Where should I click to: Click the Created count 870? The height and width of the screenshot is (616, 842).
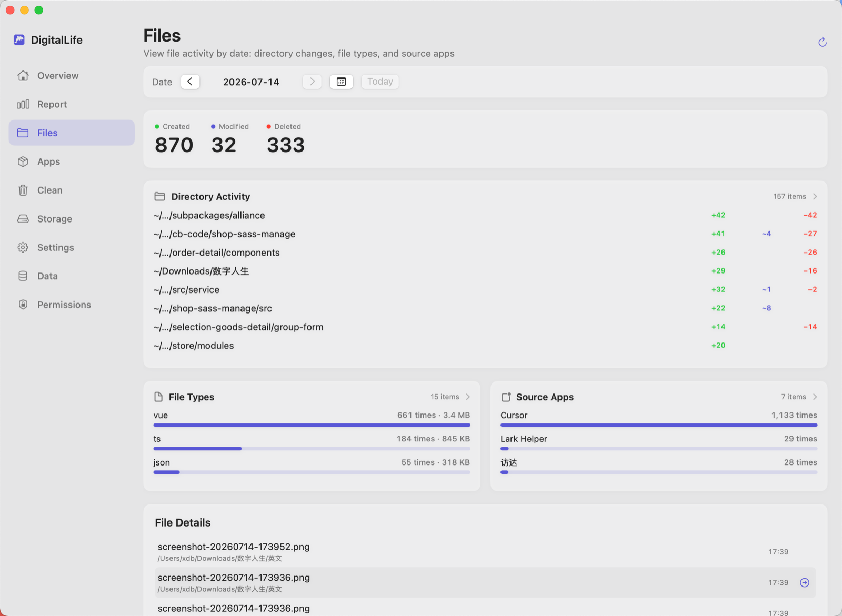(174, 145)
